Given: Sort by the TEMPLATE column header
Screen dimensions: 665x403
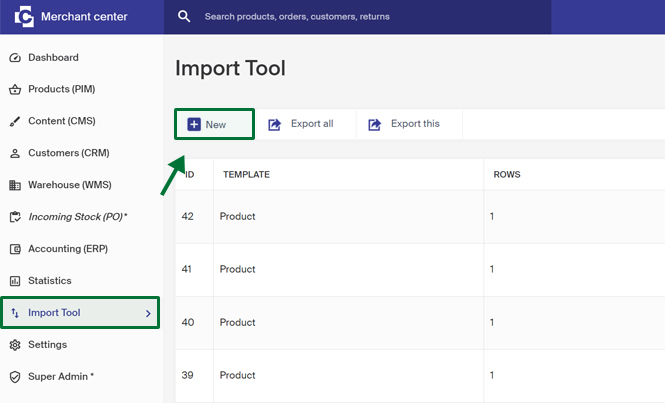Looking at the screenshot, I should [246, 174].
